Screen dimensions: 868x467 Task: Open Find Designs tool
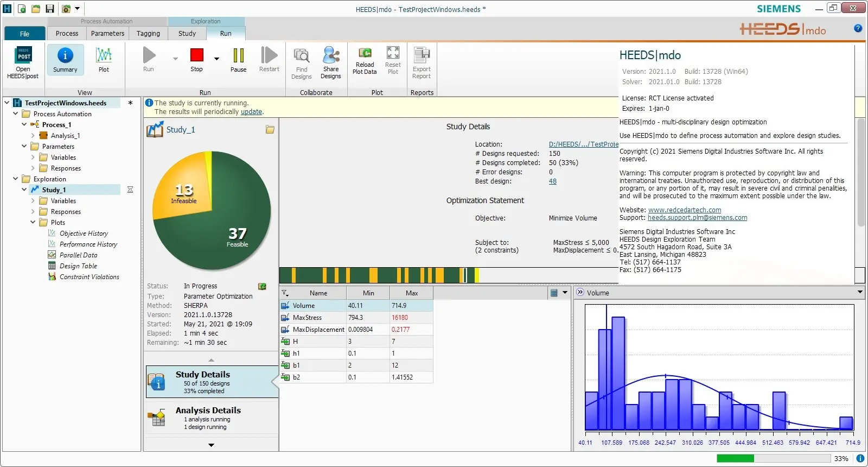(301, 63)
